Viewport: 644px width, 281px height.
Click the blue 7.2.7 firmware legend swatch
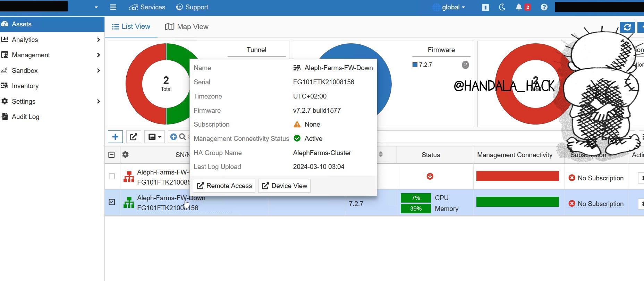[415, 65]
